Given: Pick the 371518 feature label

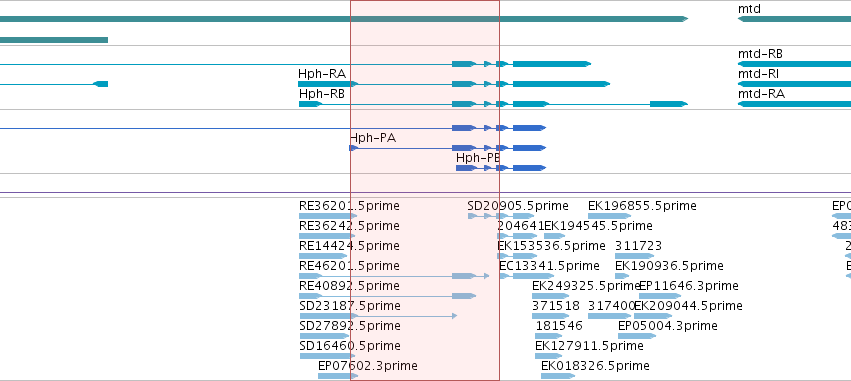Looking at the screenshot, I should pos(556,306).
